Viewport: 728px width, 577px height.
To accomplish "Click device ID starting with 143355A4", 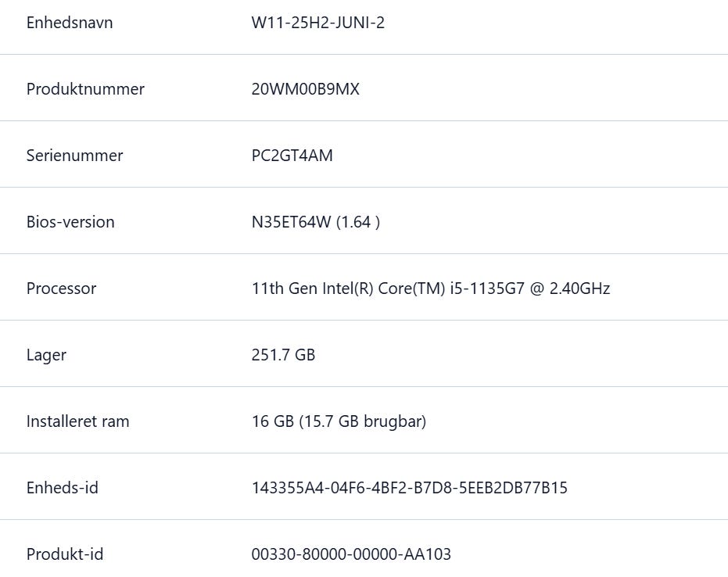I will (x=410, y=487).
